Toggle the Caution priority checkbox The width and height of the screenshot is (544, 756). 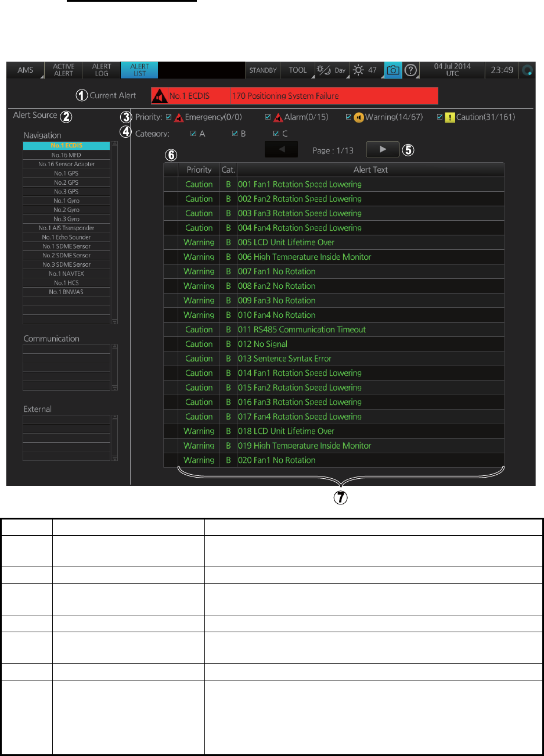click(x=439, y=117)
